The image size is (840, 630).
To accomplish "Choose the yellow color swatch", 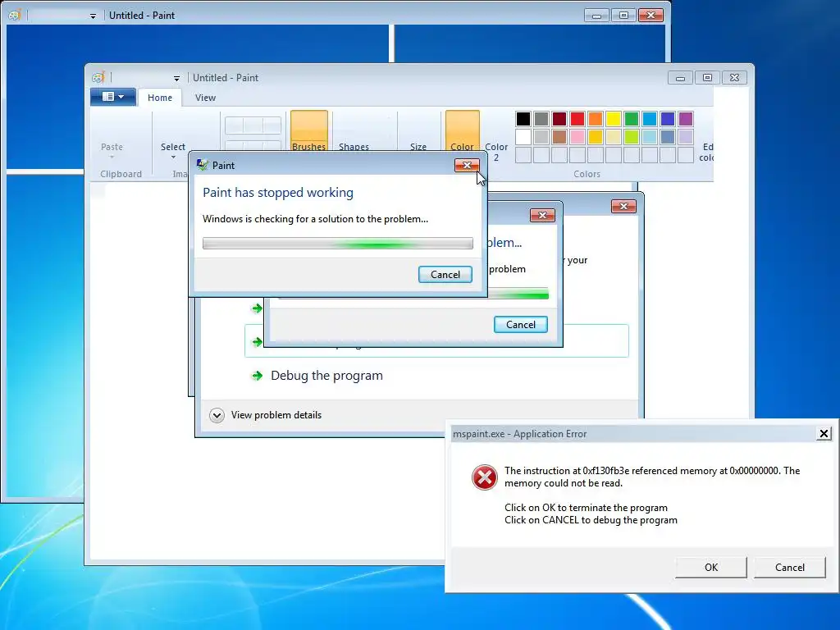I will click(x=614, y=119).
